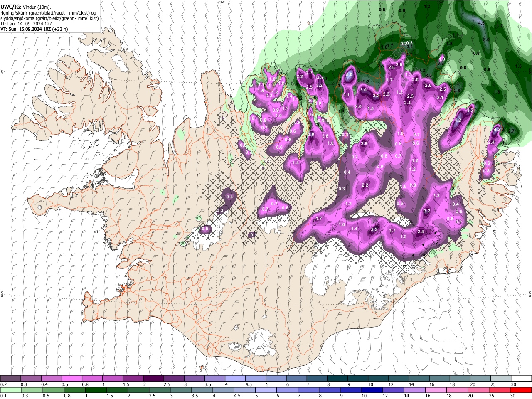Click the 5.0 snowfall value on the map

[349, 75]
